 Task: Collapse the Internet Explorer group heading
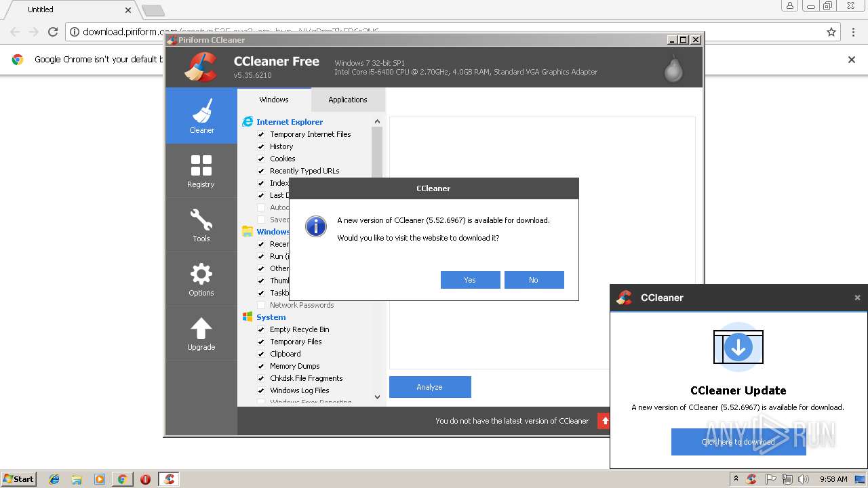click(290, 122)
